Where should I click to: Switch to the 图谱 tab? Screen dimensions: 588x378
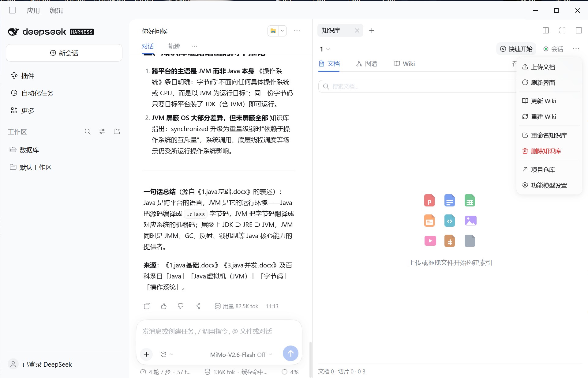367,64
